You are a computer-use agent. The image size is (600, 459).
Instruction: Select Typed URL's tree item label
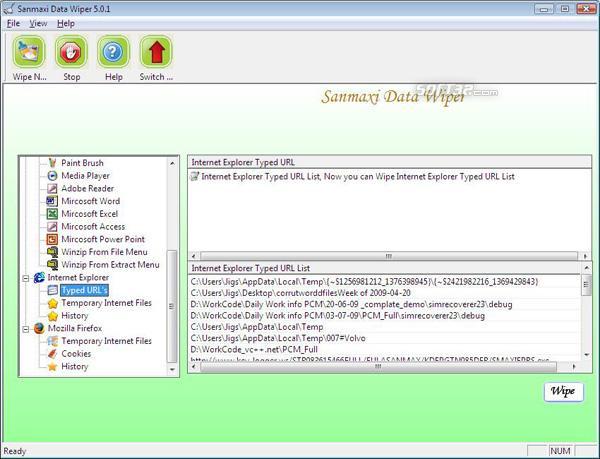(84, 290)
